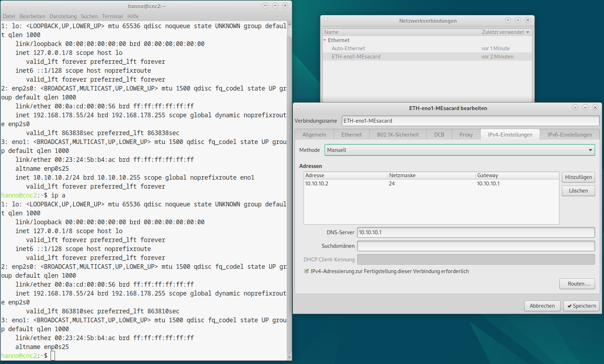Select the ETH-eno1-MEsacard connection row
Image resolution: width=604 pixels, height=364 pixels.
click(427, 57)
